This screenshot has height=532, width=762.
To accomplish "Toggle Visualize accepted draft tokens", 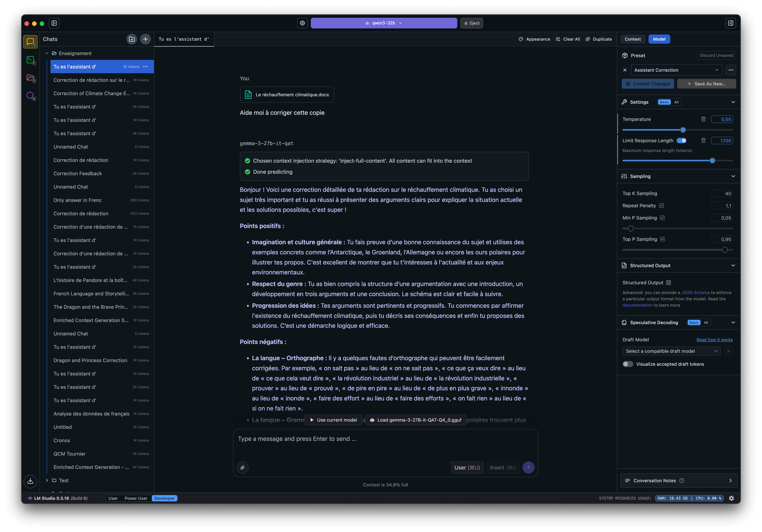I will click(628, 364).
